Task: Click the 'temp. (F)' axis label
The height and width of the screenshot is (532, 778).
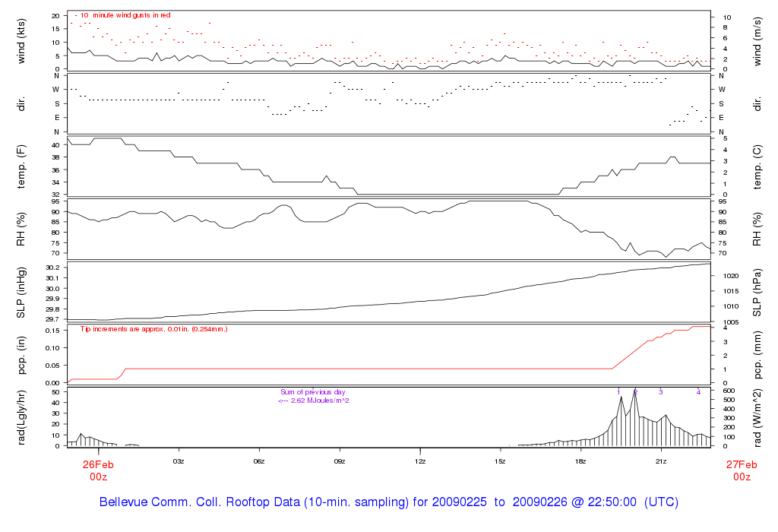Action: (21, 166)
